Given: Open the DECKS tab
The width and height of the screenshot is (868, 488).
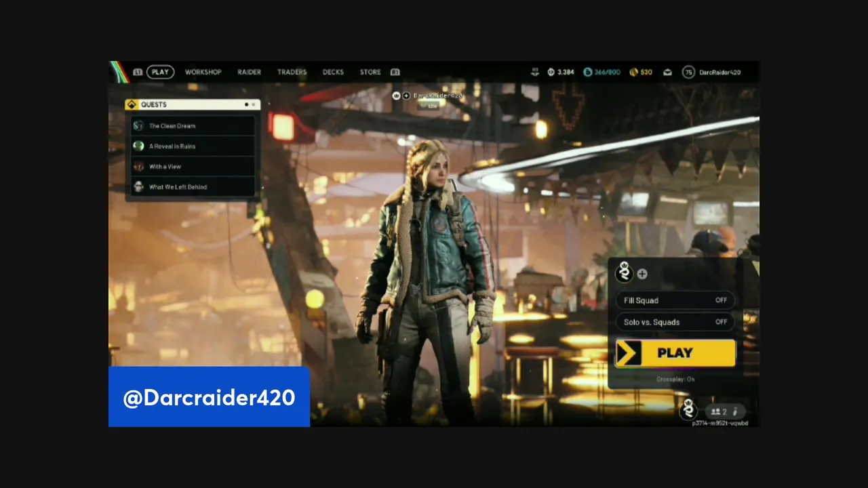Looking at the screenshot, I should (333, 72).
